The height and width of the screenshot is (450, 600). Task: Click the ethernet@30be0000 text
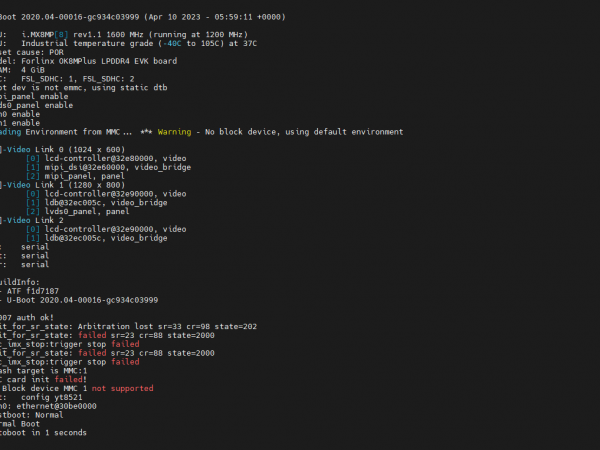tap(60, 406)
